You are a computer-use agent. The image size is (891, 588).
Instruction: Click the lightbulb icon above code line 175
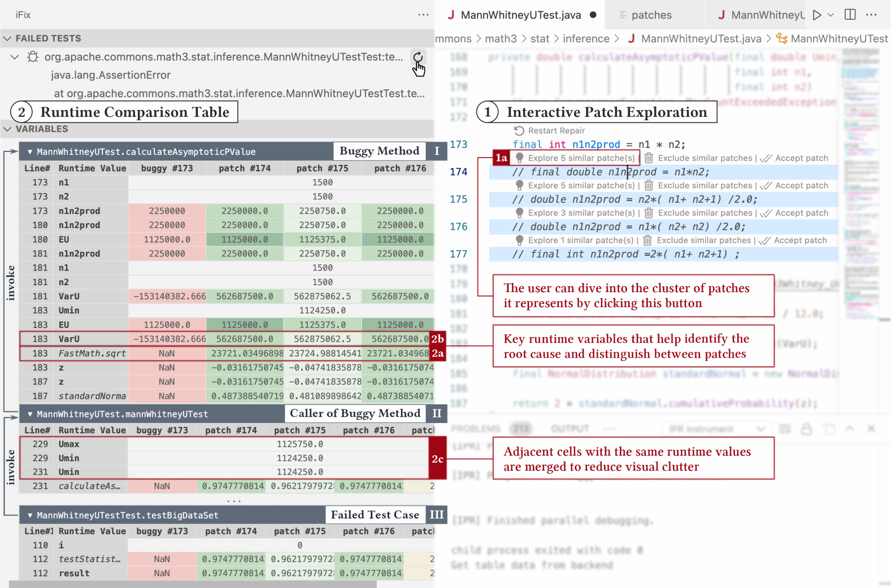tap(519, 185)
